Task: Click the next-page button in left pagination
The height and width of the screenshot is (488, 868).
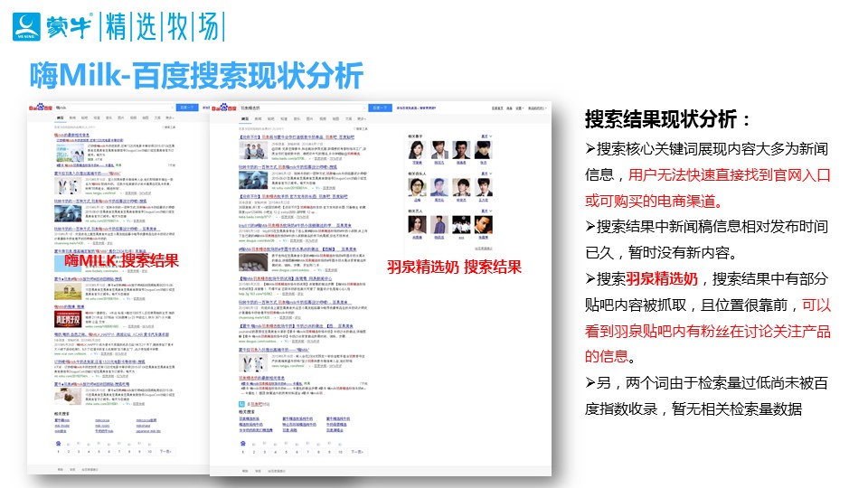Action: pyautogui.click(x=166, y=450)
